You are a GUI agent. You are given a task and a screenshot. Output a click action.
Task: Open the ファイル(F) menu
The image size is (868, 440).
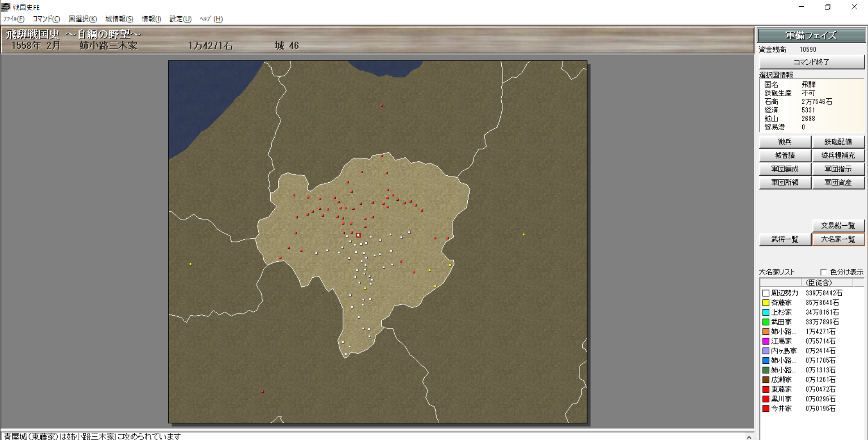[14, 19]
